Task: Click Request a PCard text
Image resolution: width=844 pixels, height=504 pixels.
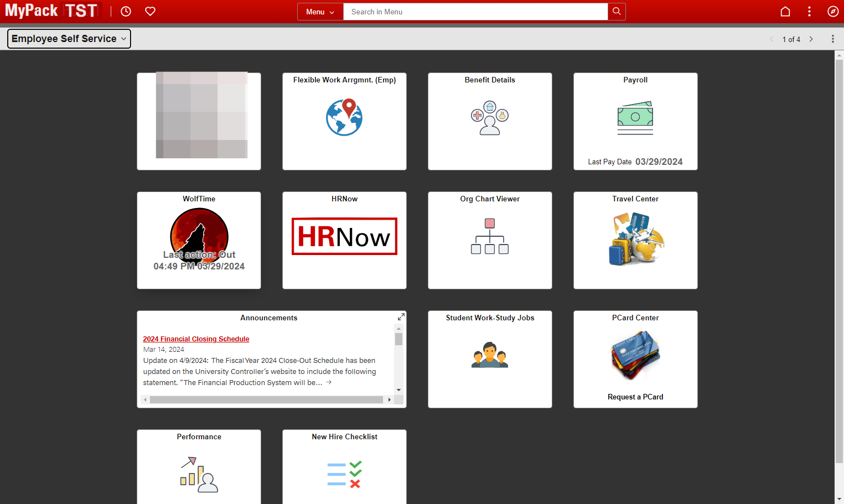Action: tap(635, 397)
